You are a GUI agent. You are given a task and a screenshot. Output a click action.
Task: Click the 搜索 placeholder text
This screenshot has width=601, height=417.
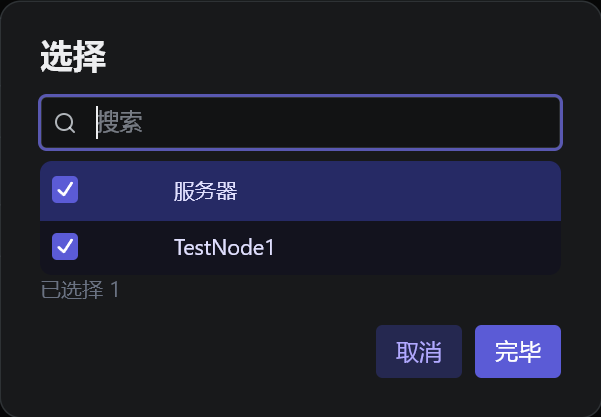click(121, 123)
